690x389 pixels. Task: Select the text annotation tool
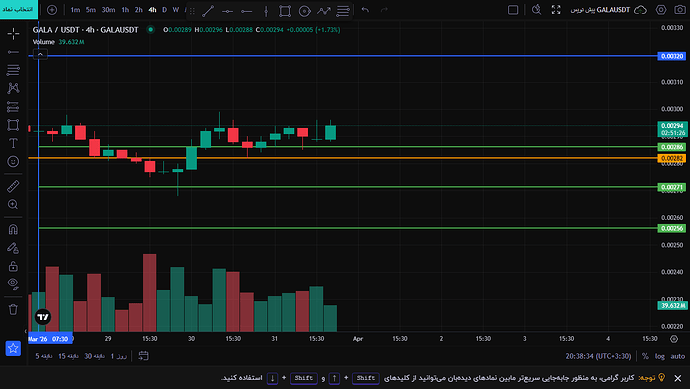coord(13,143)
